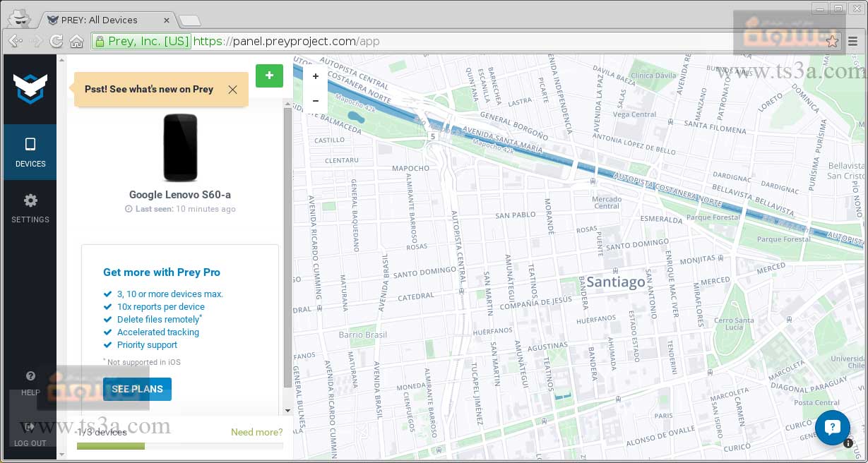Click the 'SEE PLANS' button

137,389
